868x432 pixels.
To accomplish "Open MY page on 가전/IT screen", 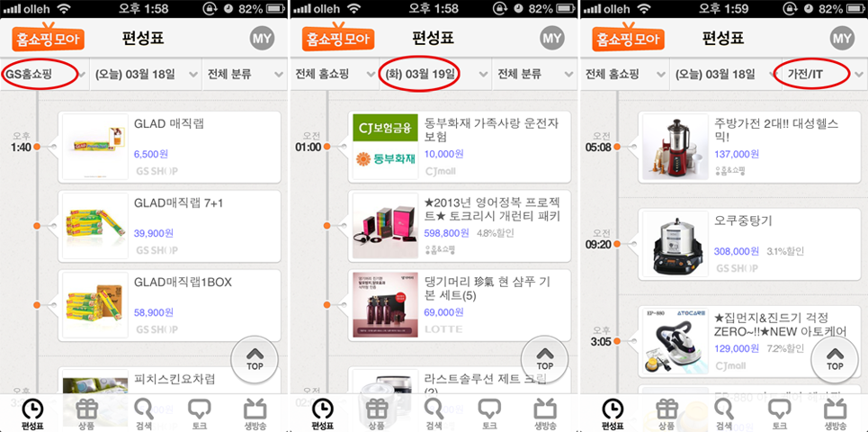I will click(x=843, y=38).
